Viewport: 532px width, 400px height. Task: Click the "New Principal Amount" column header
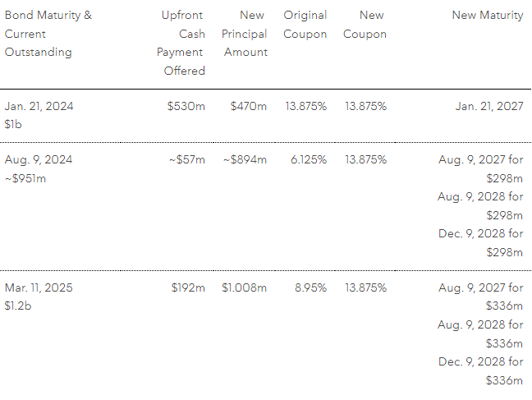coord(245,34)
